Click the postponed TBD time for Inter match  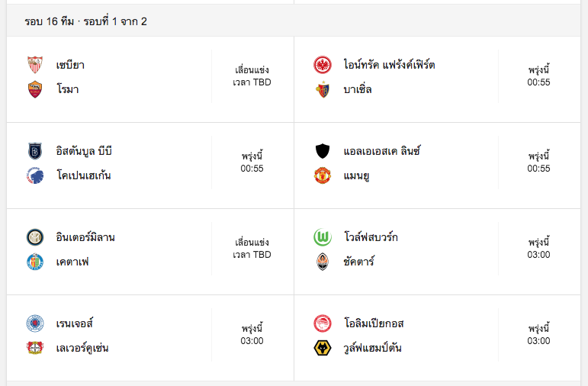(x=252, y=249)
